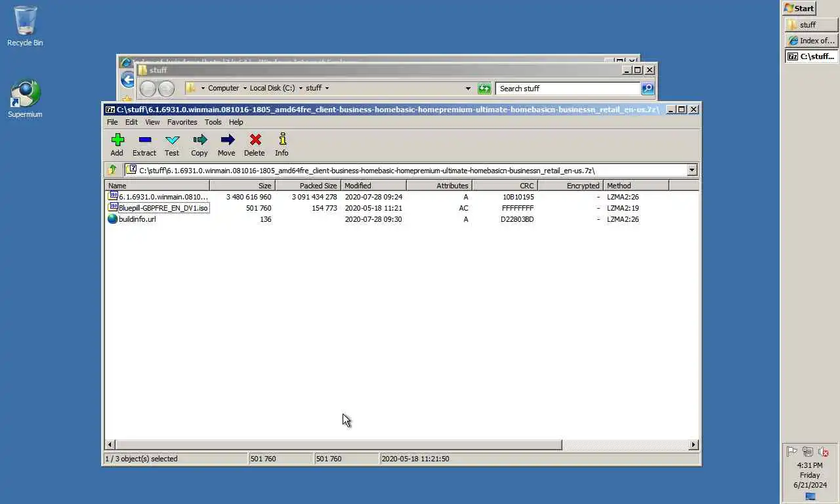Click the action center flag tray icon

[x=792, y=451]
